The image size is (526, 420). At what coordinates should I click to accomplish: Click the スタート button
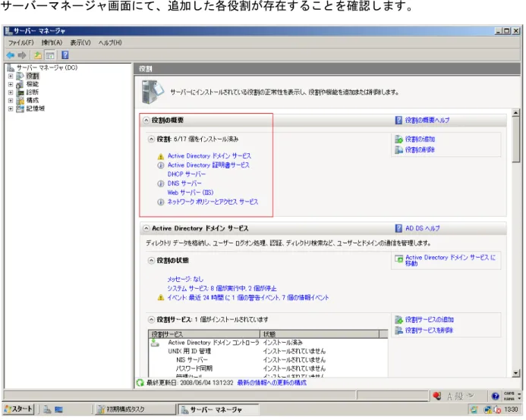(19, 409)
